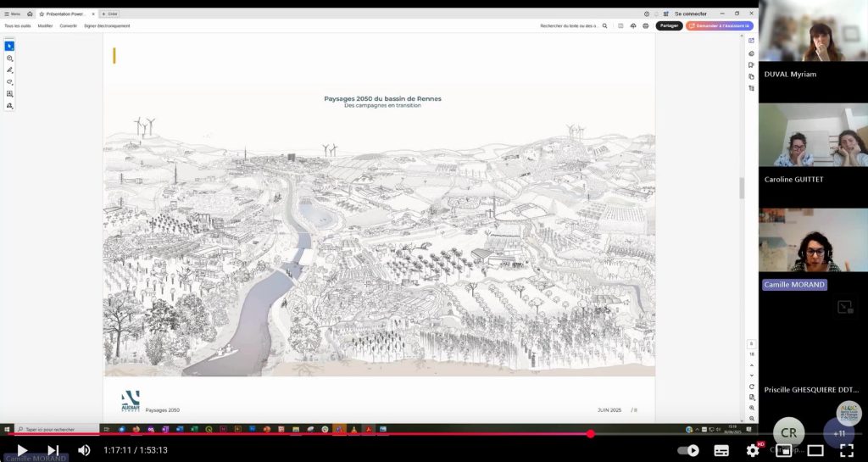Image resolution: width=868 pixels, height=462 pixels.
Task: Open the page thumbnails organize icon
Action: [x=751, y=88]
